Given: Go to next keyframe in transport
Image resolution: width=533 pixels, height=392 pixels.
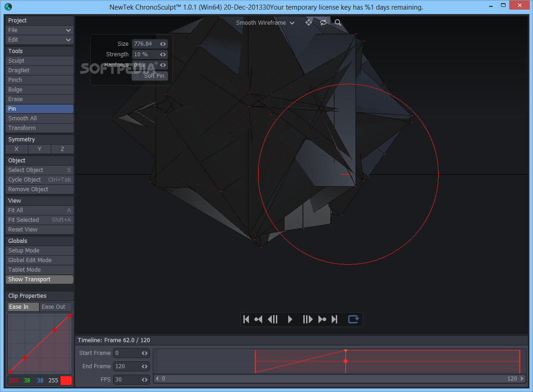Looking at the screenshot, I should click(x=322, y=319).
